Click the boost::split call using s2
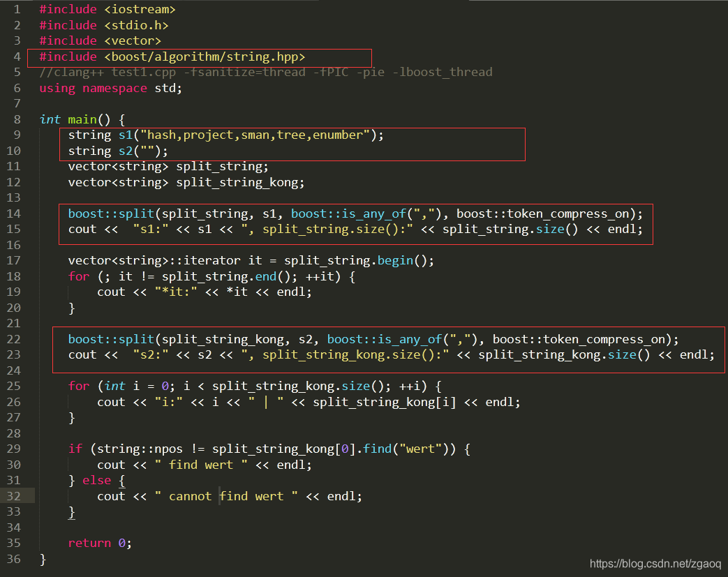 tap(373, 339)
